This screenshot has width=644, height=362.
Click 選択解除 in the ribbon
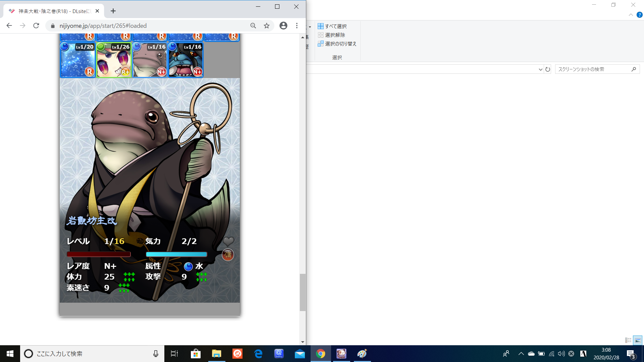click(x=331, y=35)
